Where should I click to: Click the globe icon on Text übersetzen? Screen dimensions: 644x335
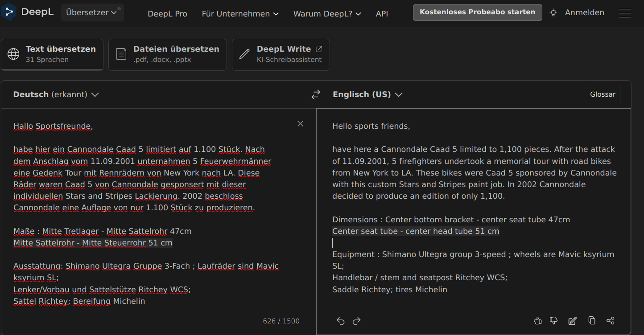click(x=14, y=54)
